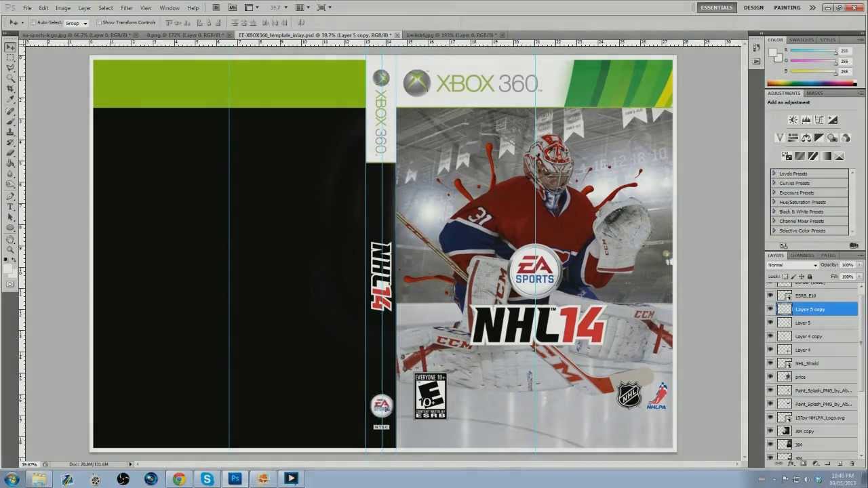868x488 pixels.
Task: Select the Zoom tool in the toolbox
Action: click(10, 249)
